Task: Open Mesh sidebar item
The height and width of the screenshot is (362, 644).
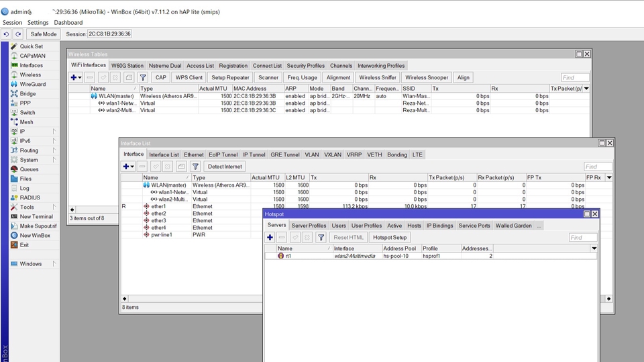Action: (26, 122)
